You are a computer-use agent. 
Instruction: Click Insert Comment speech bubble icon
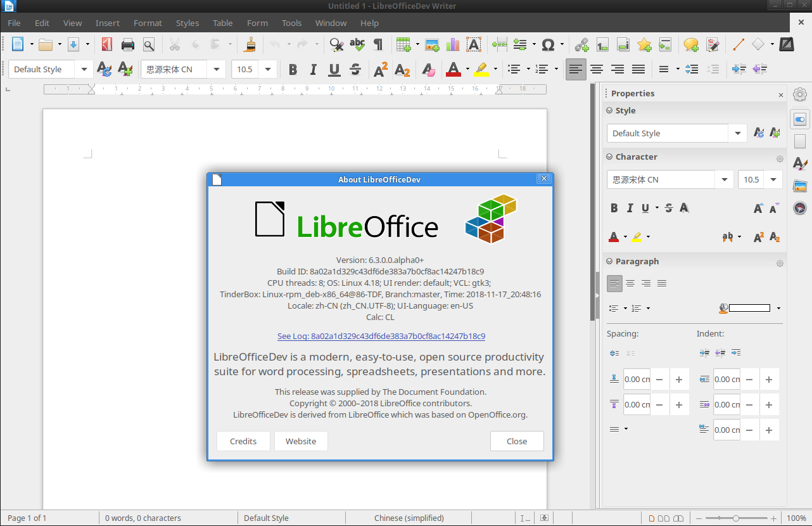[x=691, y=44]
